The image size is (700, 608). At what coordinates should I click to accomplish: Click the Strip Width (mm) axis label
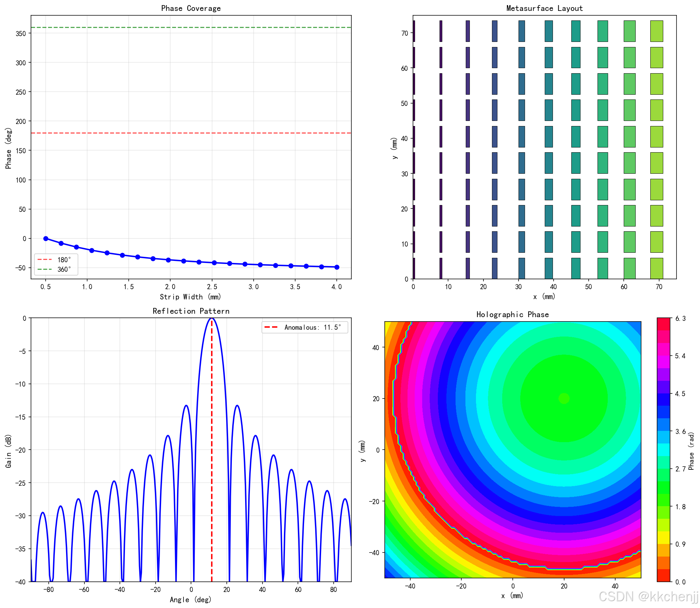click(x=191, y=297)
